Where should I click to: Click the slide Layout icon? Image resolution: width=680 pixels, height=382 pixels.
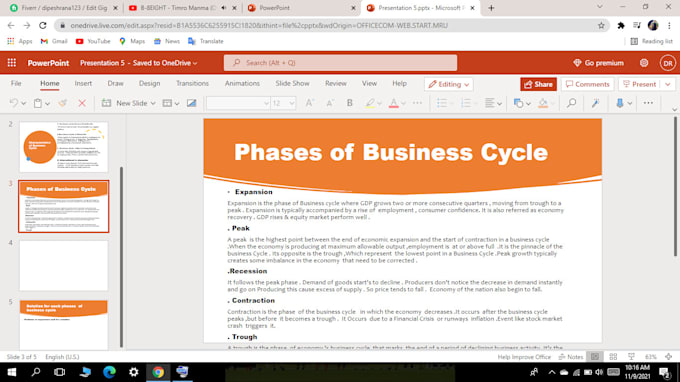pyautogui.click(x=167, y=103)
